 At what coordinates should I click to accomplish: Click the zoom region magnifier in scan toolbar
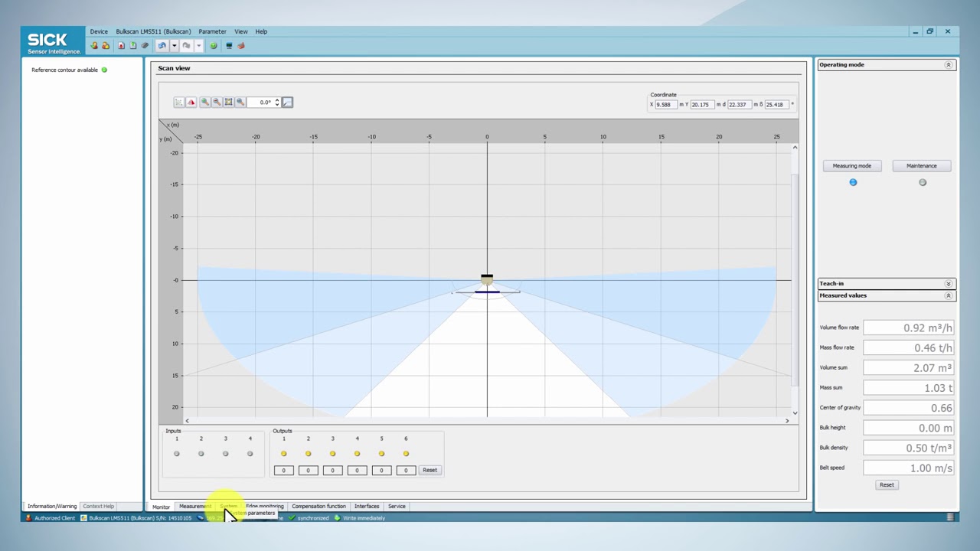[x=240, y=102]
